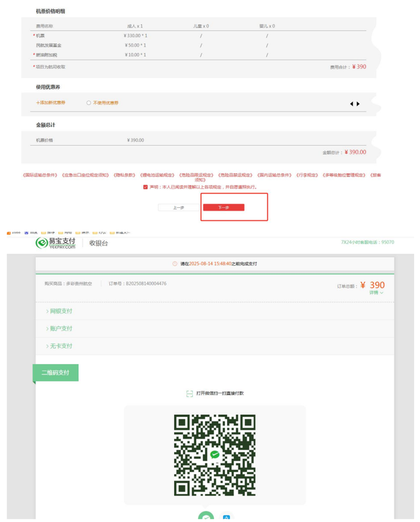Select the blue Alipay icon below QR
The height and width of the screenshot is (522, 420).
click(x=226, y=516)
